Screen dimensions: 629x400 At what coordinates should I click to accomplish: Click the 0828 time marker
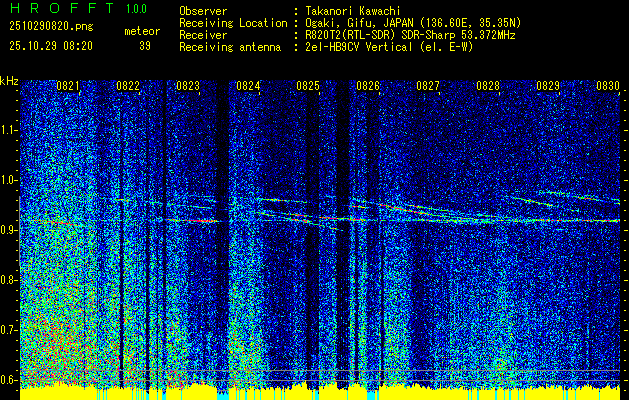pos(488,86)
